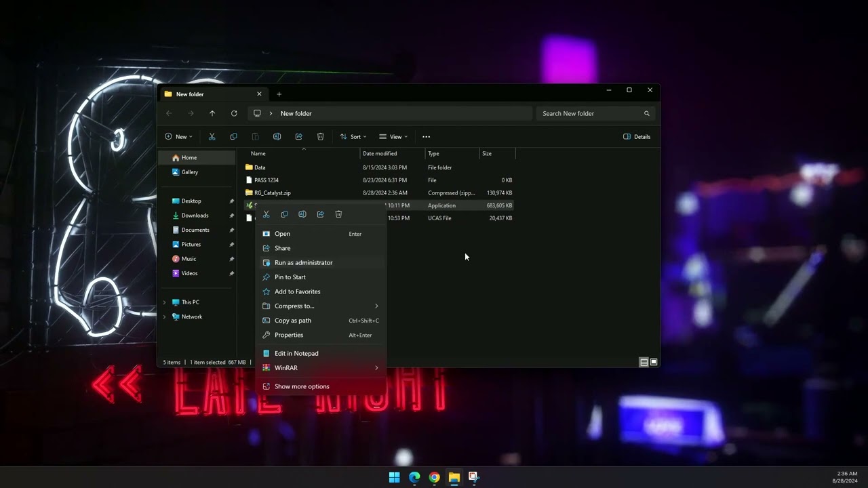Click the Share icon in the context menu
The height and width of the screenshot is (488, 868).
(321, 214)
